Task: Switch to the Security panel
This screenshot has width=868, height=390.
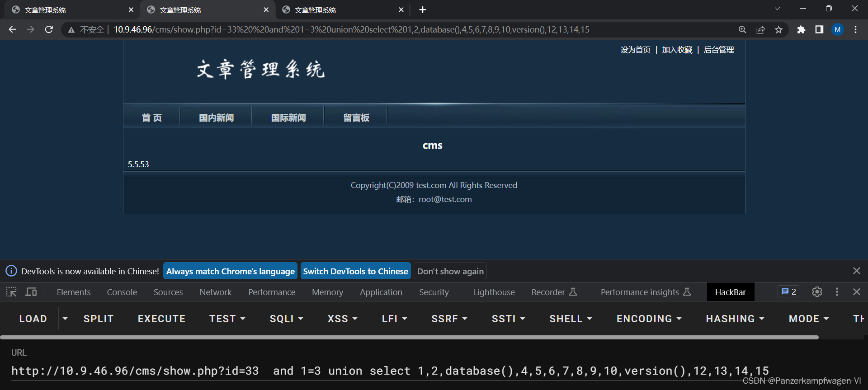Action: tap(434, 292)
